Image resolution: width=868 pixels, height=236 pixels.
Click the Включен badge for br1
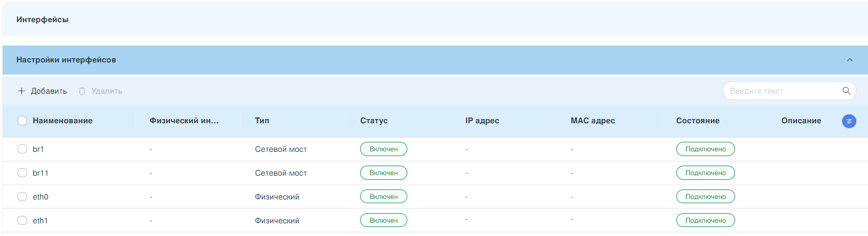click(383, 149)
